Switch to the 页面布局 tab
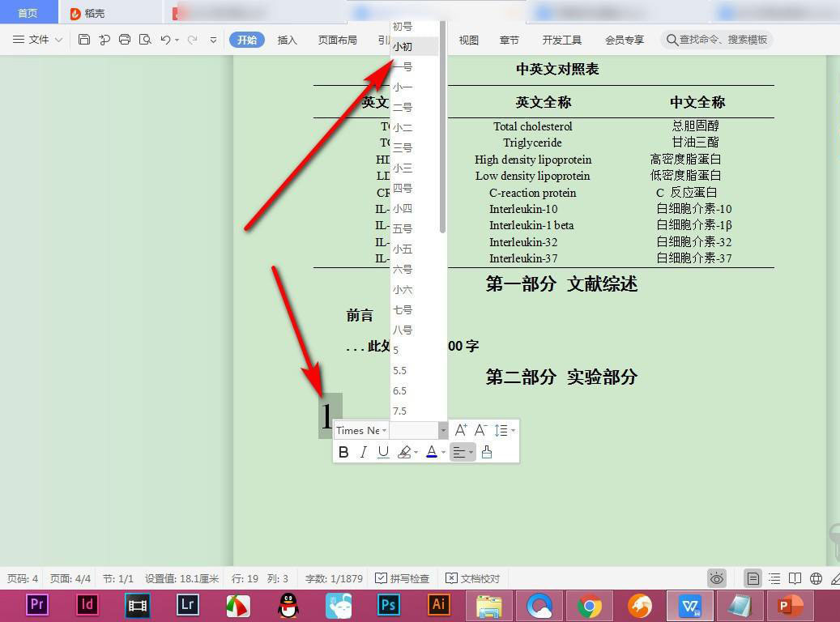This screenshot has width=840, height=622. [337, 40]
